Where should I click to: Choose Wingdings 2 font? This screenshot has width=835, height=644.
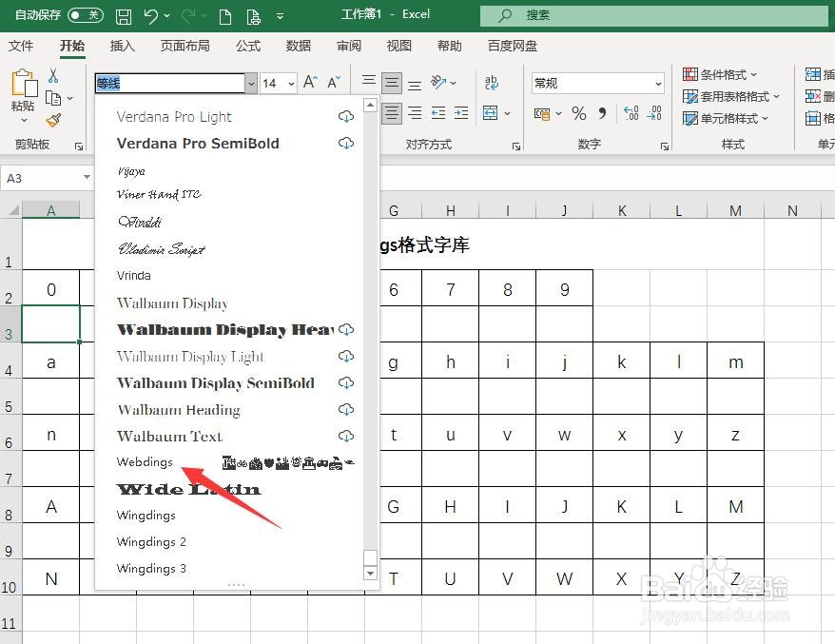click(x=151, y=541)
